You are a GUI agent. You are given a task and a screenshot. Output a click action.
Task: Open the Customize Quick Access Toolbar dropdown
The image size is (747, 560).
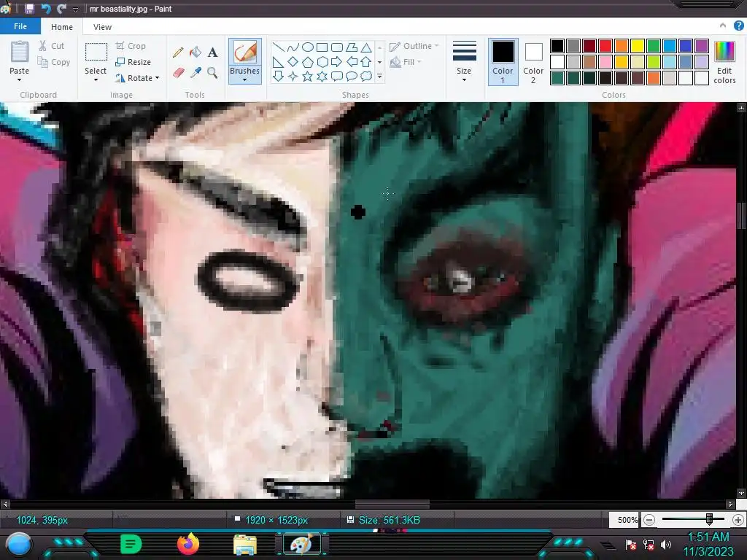click(75, 9)
